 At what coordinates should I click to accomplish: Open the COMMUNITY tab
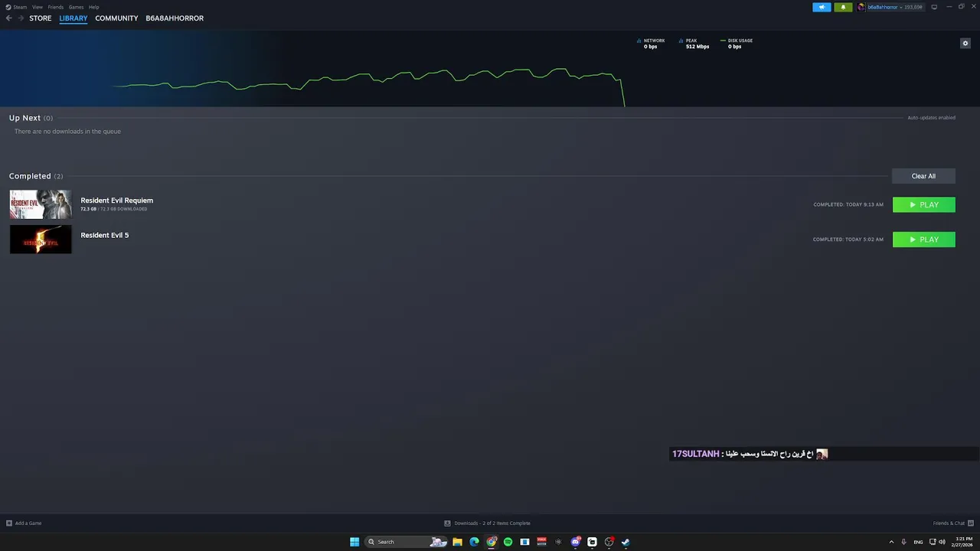(x=116, y=18)
